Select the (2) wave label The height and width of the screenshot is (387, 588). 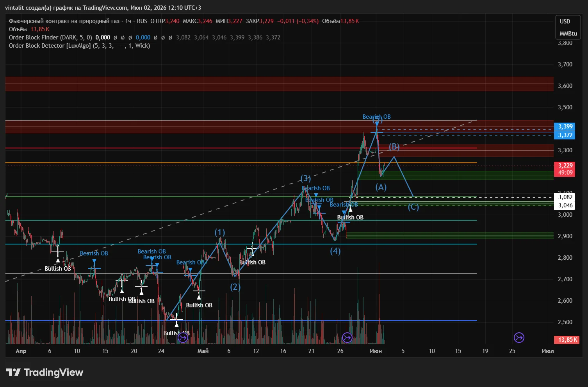(235, 287)
